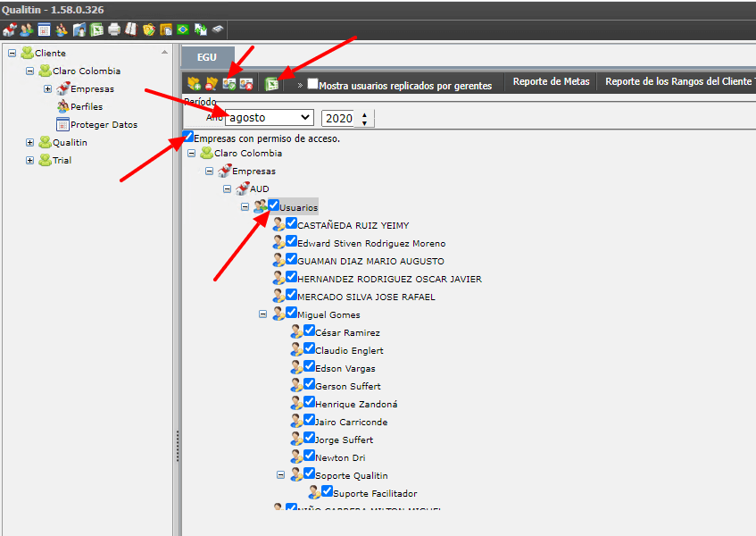
Task: Collapse Claro Colombia in permissions tree
Action: (x=191, y=153)
